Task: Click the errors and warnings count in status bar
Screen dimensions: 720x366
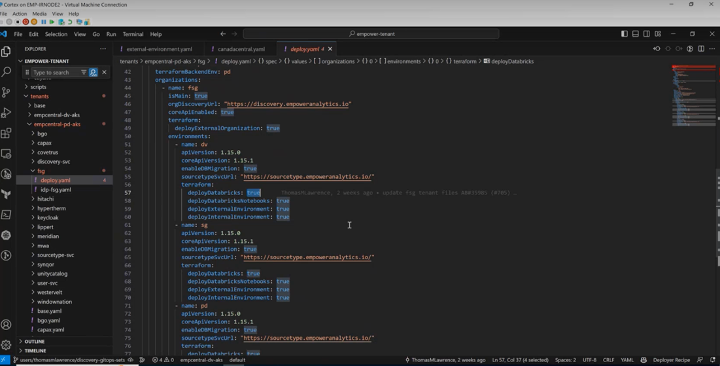Action: (163, 360)
